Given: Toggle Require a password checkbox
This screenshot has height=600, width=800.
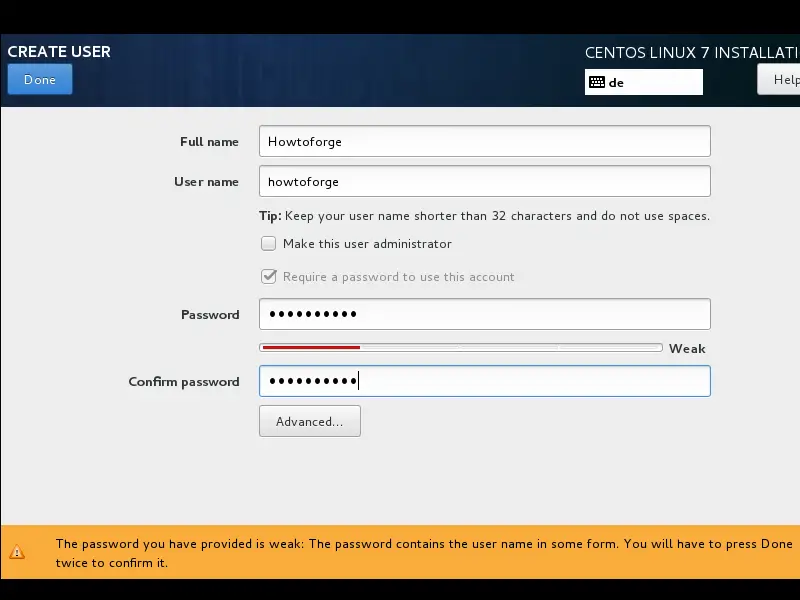Looking at the screenshot, I should tap(268, 277).
